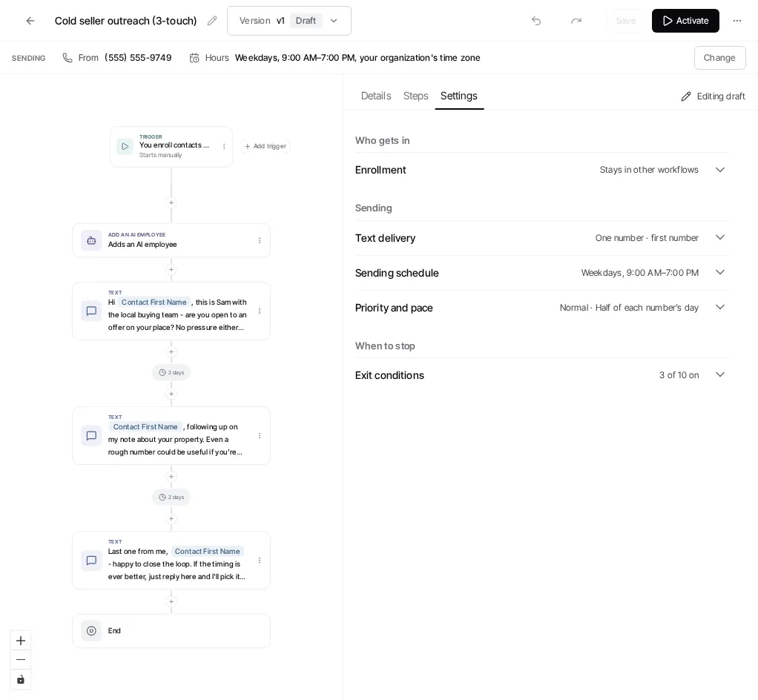Open the menu for 'Last one from me' node

tap(260, 561)
